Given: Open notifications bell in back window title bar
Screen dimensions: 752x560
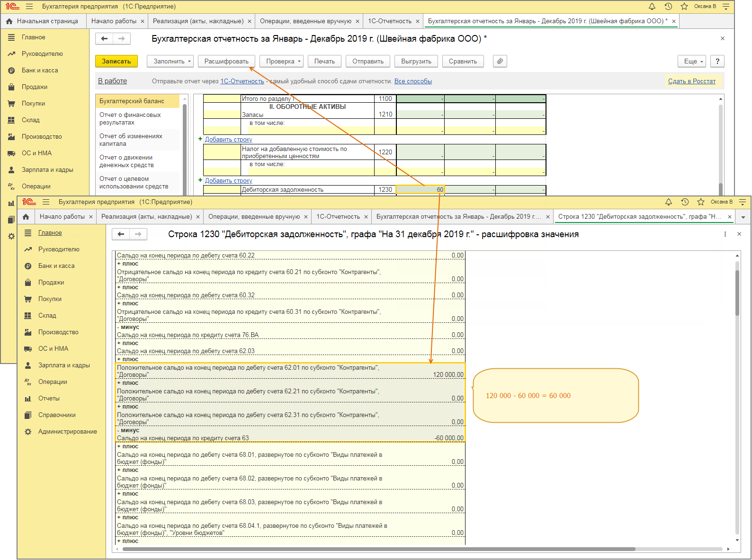Looking at the screenshot, I should 652,7.
